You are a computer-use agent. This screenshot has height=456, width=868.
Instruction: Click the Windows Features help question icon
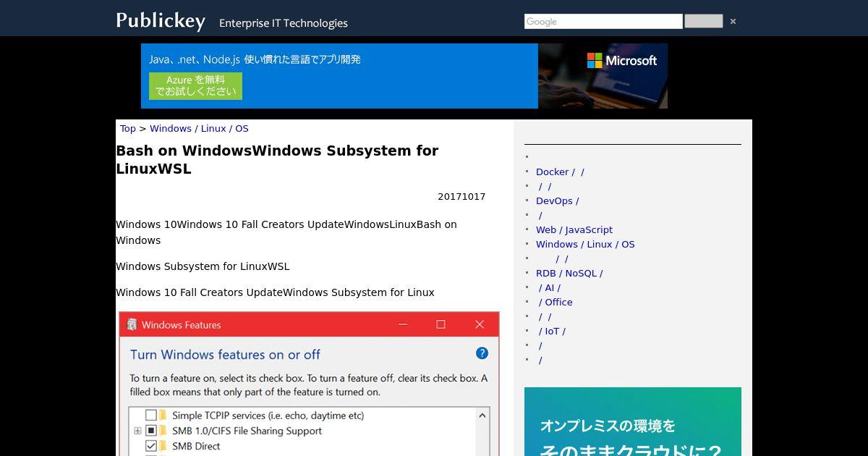tap(482, 353)
